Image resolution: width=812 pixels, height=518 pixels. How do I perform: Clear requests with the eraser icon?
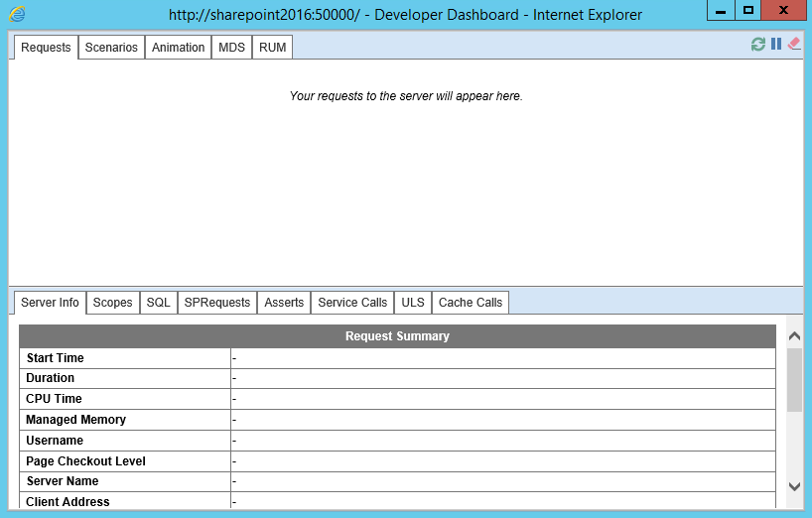point(794,44)
